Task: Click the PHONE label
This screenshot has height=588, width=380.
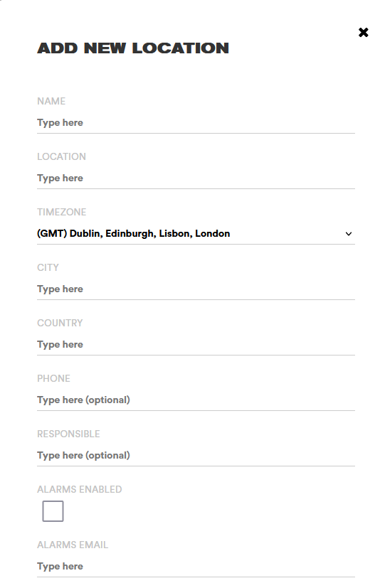Action: 53,379
